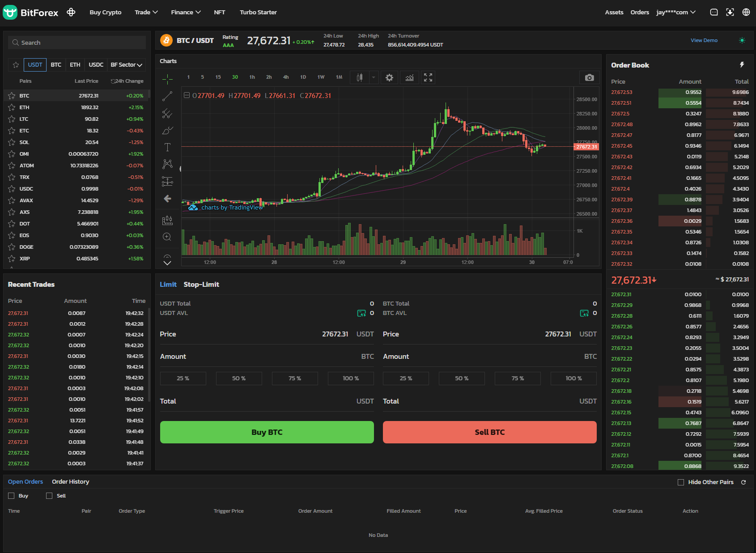Open the BF Sector dropdown
756x553 pixels.
click(127, 65)
